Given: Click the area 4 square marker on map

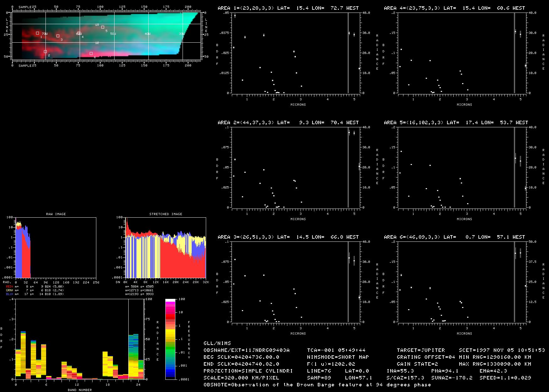Looking at the screenshot, I should tap(79, 33).
